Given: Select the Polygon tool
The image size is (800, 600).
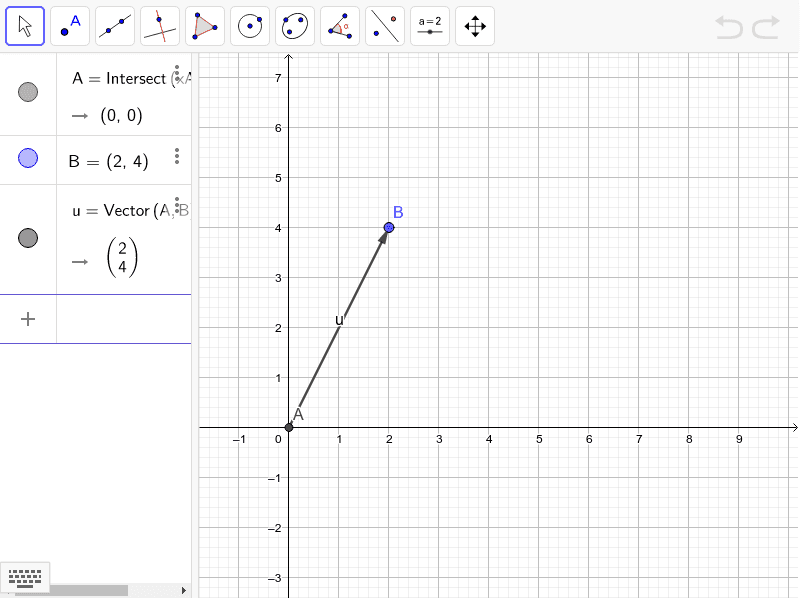Looking at the screenshot, I should click(204, 25).
